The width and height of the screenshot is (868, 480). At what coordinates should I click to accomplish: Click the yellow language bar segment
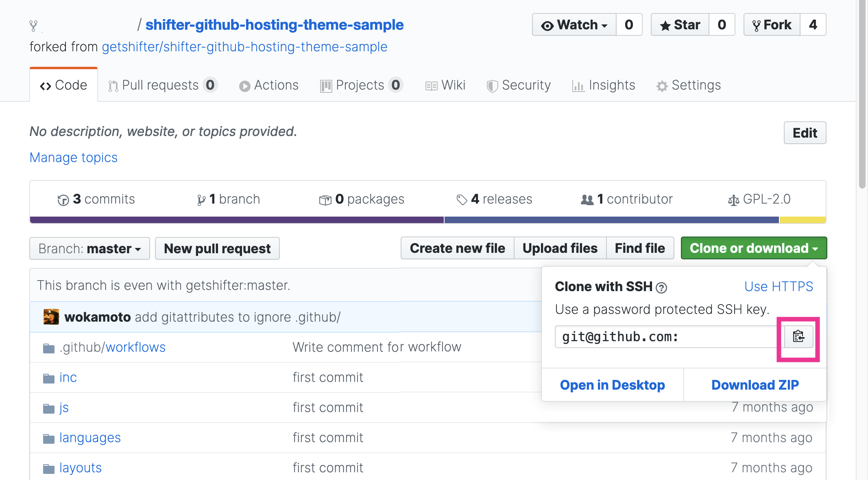803,220
